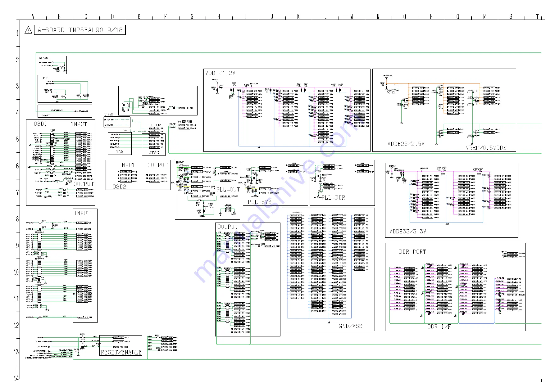Click column letter 'C' in the top ruler
The height and width of the screenshot is (392, 555).
86,17
